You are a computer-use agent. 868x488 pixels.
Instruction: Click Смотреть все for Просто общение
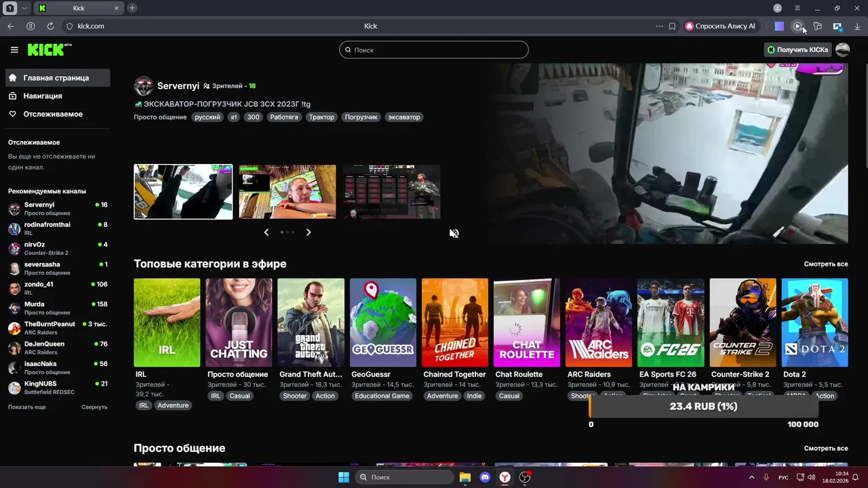826,448
